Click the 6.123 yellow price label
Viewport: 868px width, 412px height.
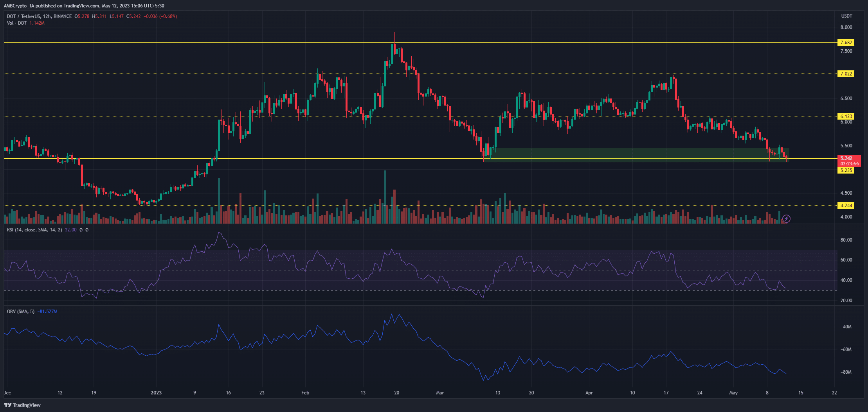click(x=846, y=116)
